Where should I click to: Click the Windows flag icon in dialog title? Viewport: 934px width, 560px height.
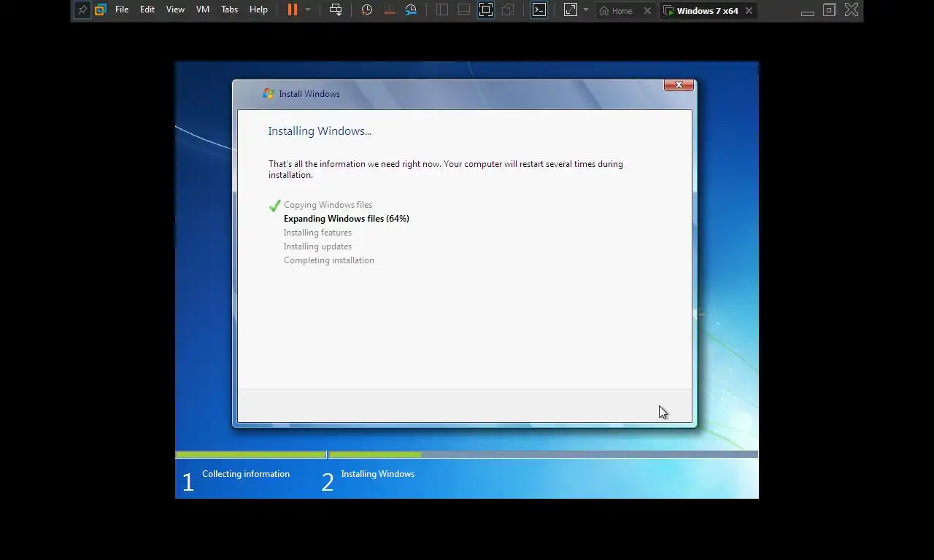point(269,93)
